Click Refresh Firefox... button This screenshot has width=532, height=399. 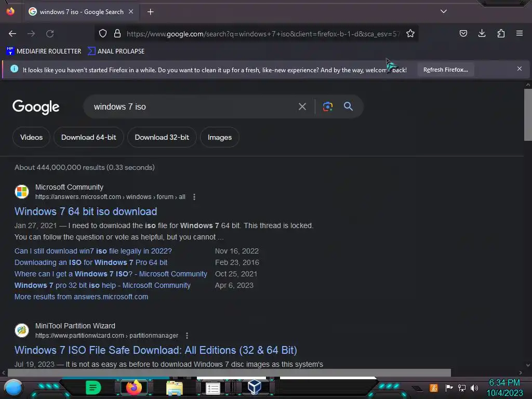tap(445, 70)
